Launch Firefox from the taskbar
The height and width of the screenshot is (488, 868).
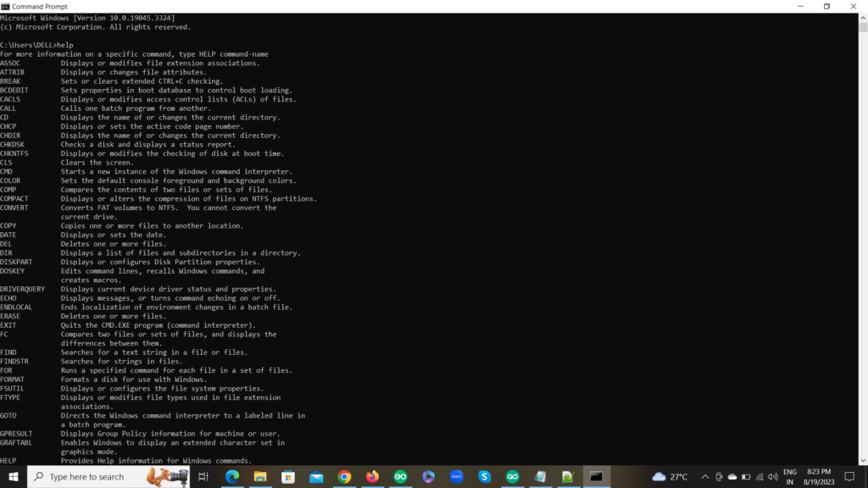[x=373, y=476]
